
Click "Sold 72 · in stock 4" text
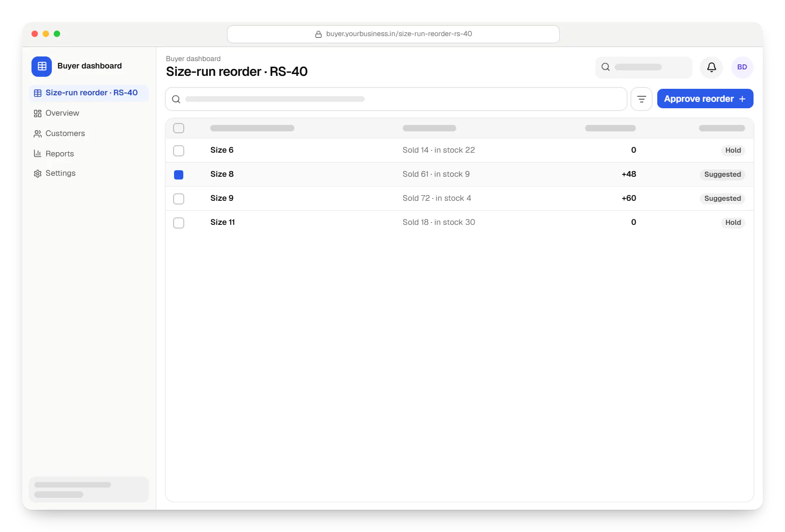pos(437,198)
